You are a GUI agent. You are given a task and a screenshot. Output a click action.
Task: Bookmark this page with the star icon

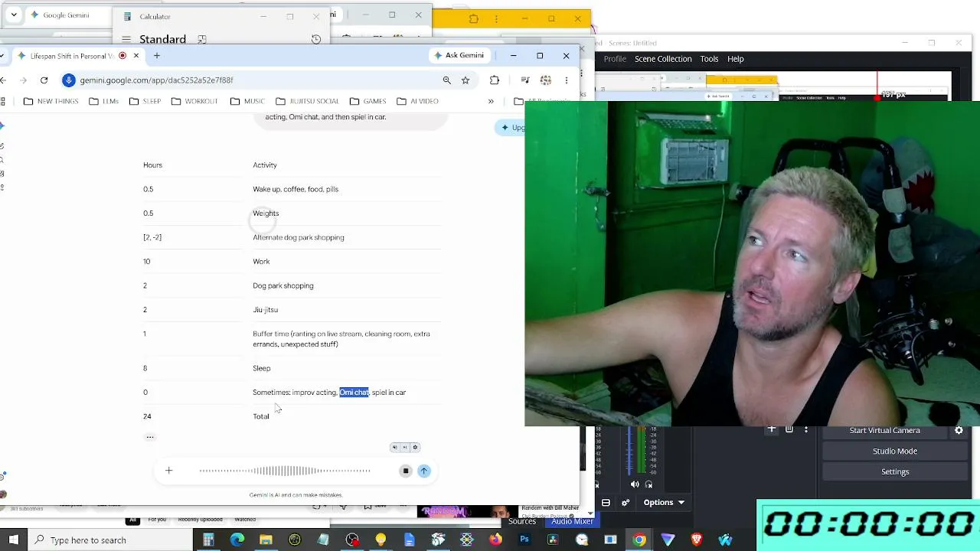coord(465,80)
